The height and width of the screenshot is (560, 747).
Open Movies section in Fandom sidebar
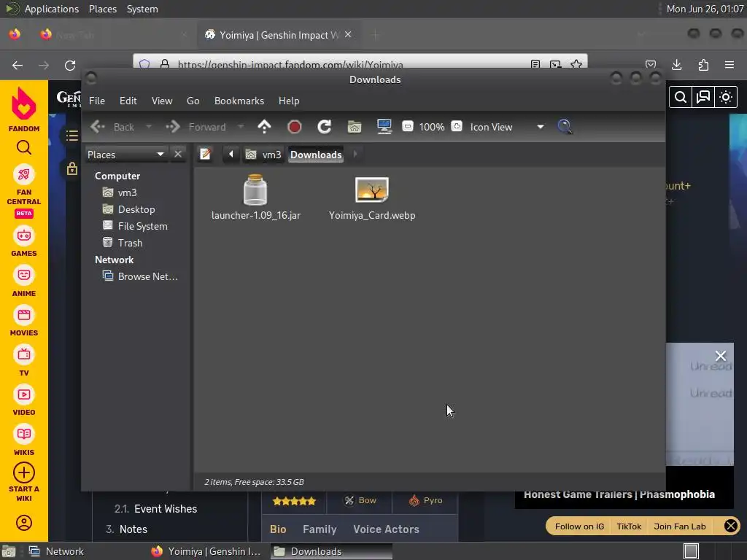[24, 322]
